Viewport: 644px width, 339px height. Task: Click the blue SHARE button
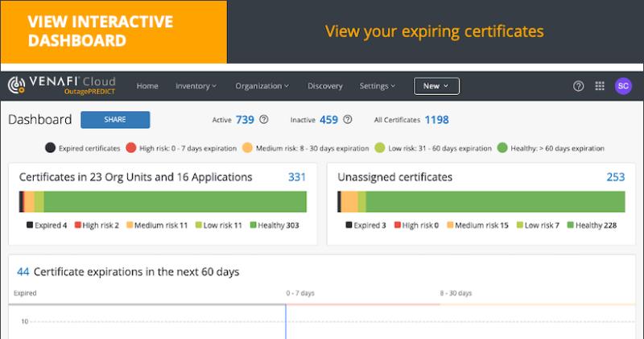[x=115, y=119]
